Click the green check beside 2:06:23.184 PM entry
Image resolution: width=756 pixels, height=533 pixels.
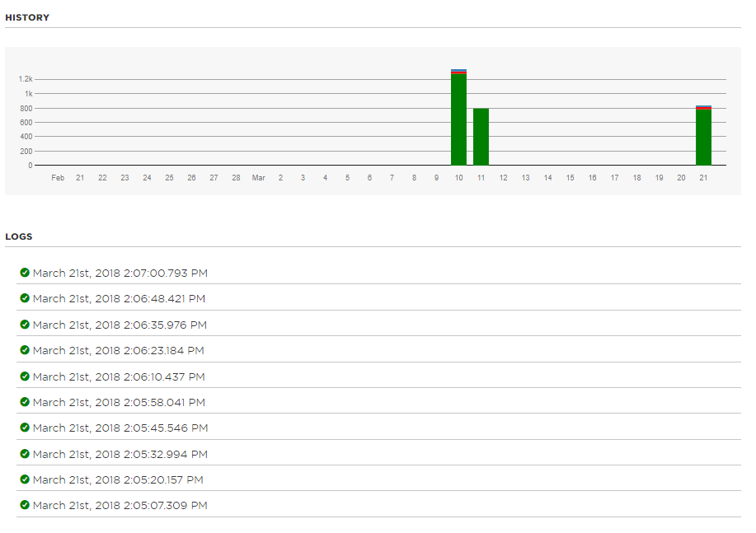(x=25, y=350)
